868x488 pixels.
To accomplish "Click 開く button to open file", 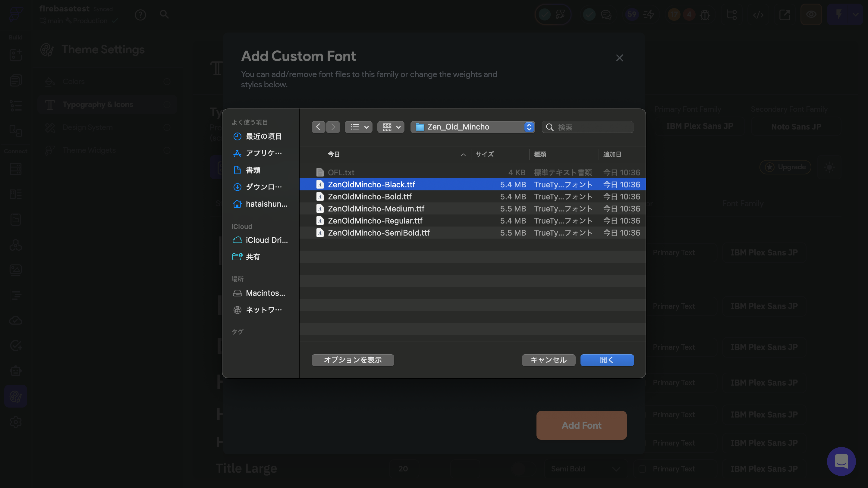I will coord(607,360).
